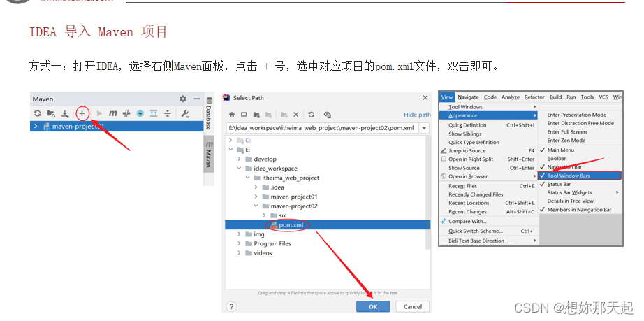Click the Database side tab

[x=209, y=113]
